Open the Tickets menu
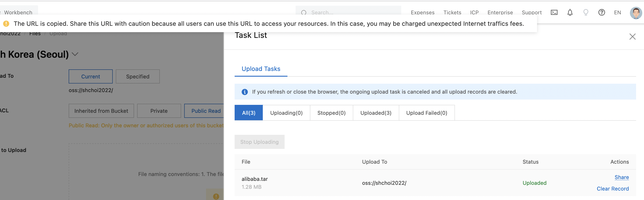Viewport: 644px width, 200px height. coord(452,12)
